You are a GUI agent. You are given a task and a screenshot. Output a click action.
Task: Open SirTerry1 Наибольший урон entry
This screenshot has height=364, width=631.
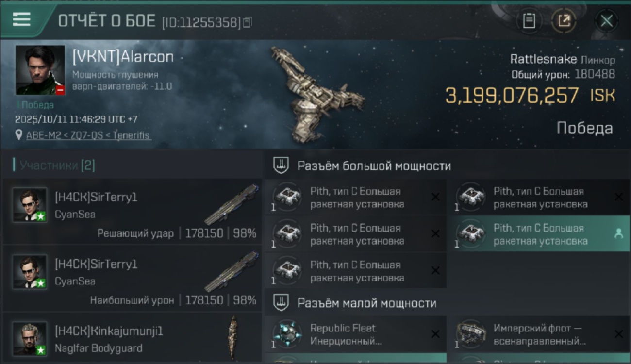133,279
